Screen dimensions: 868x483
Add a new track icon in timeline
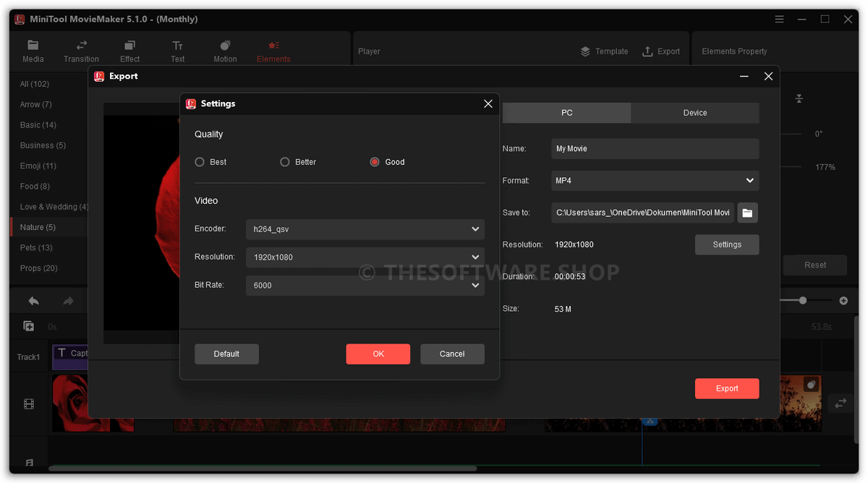[x=29, y=326]
